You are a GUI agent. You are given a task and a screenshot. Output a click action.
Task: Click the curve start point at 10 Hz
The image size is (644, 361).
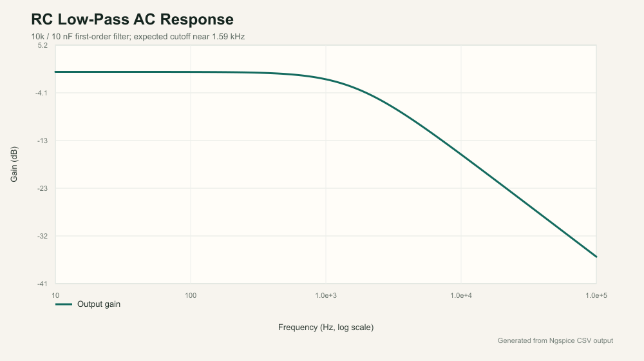55,72
